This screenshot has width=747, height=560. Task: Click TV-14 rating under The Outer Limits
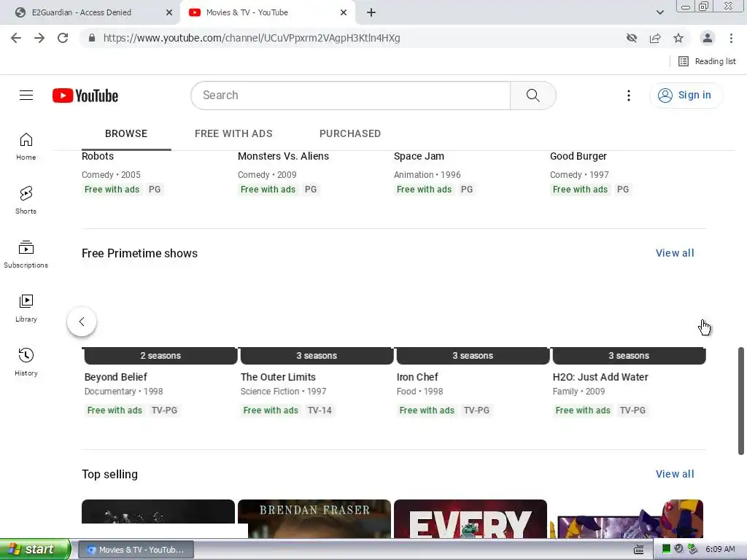tap(320, 411)
